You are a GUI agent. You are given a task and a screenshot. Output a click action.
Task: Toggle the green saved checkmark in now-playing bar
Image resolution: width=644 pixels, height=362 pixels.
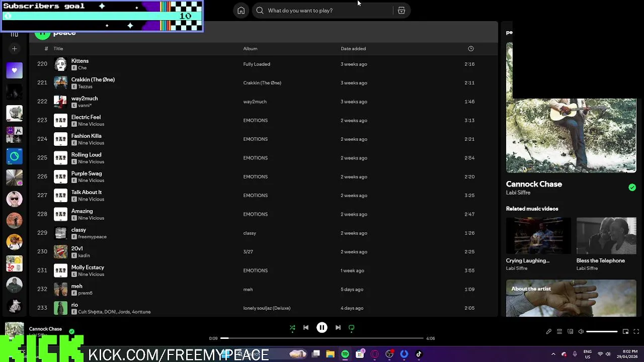(71, 331)
